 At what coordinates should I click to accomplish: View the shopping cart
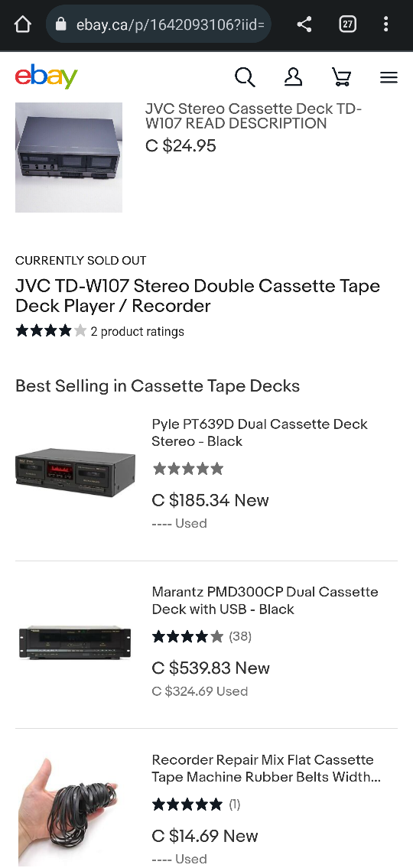[341, 77]
